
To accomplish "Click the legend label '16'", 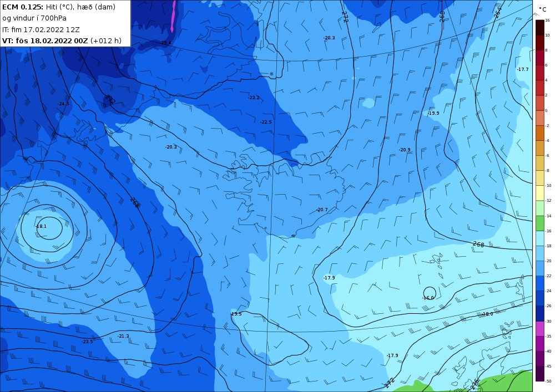I will coord(547,21).
